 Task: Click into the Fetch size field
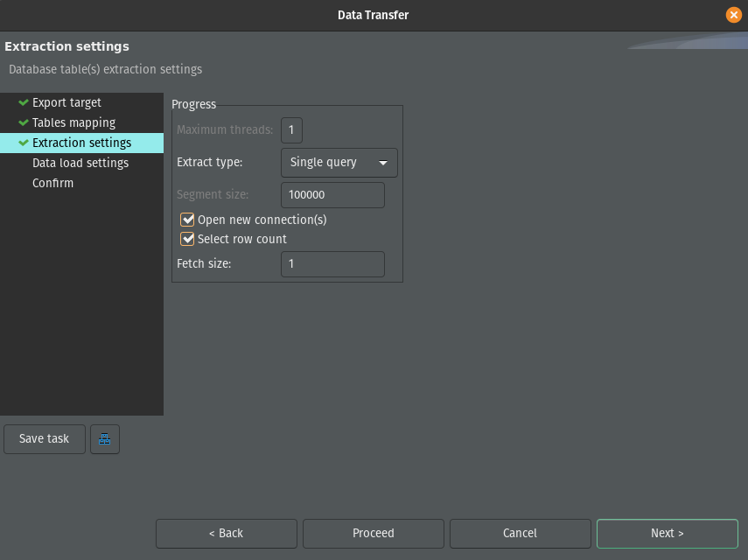pyautogui.click(x=332, y=264)
